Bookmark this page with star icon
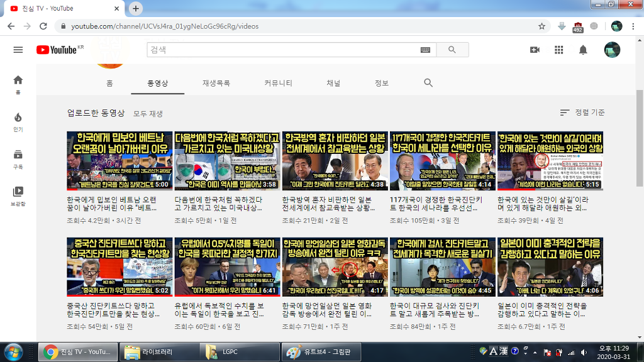This screenshot has width=644, height=362. 541,26
